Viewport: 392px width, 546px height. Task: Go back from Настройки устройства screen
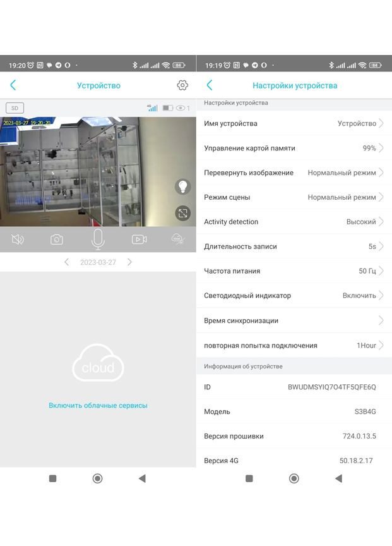tap(210, 85)
